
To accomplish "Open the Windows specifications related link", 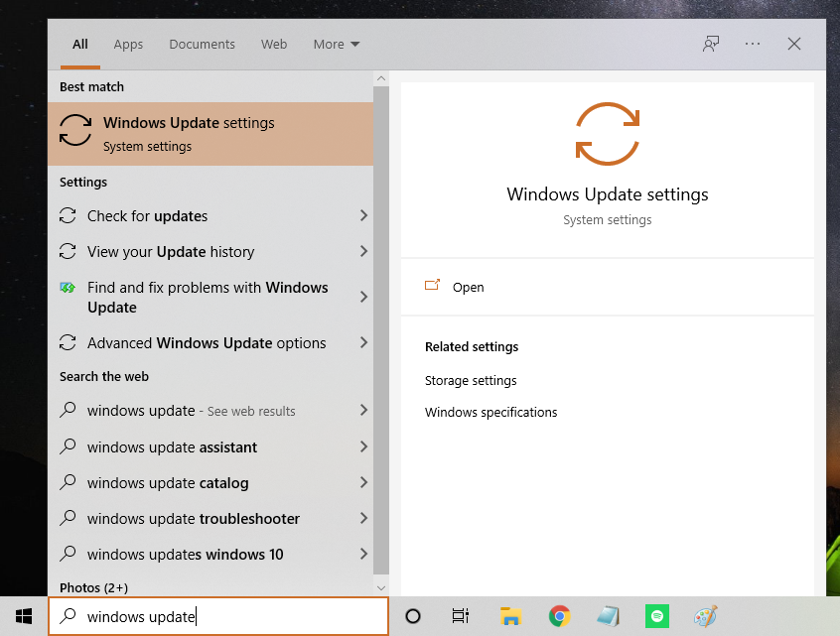I will [490, 412].
